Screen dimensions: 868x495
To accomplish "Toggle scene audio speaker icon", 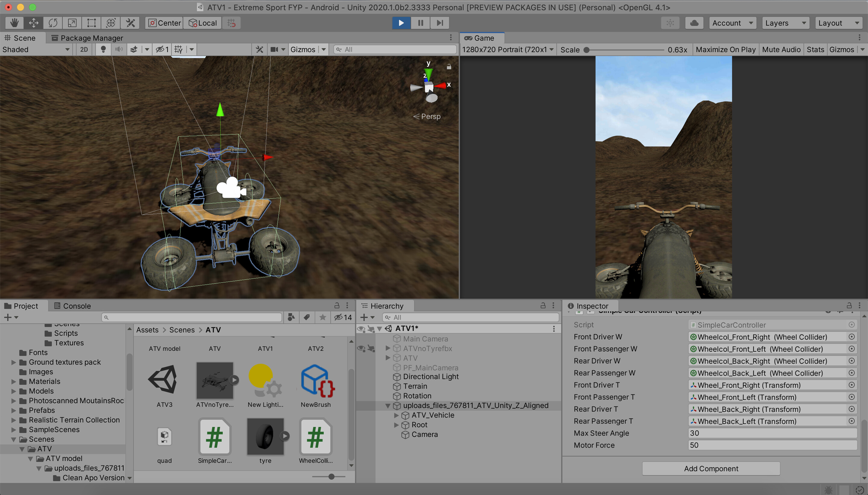I will click(x=119, y=49).
